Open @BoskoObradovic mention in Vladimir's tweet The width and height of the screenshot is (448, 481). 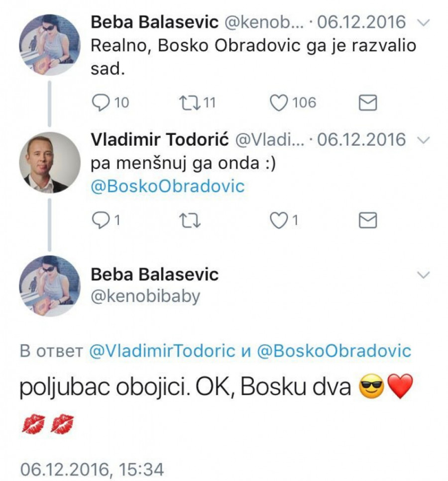pyautogui.click(x=168, y=186)
